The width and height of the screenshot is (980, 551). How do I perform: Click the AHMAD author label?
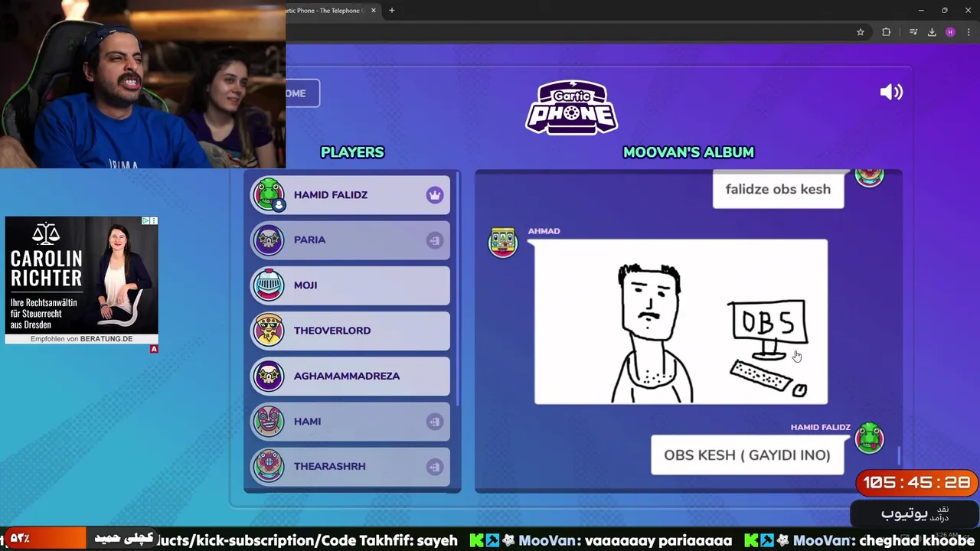click(x=544, y=231)
